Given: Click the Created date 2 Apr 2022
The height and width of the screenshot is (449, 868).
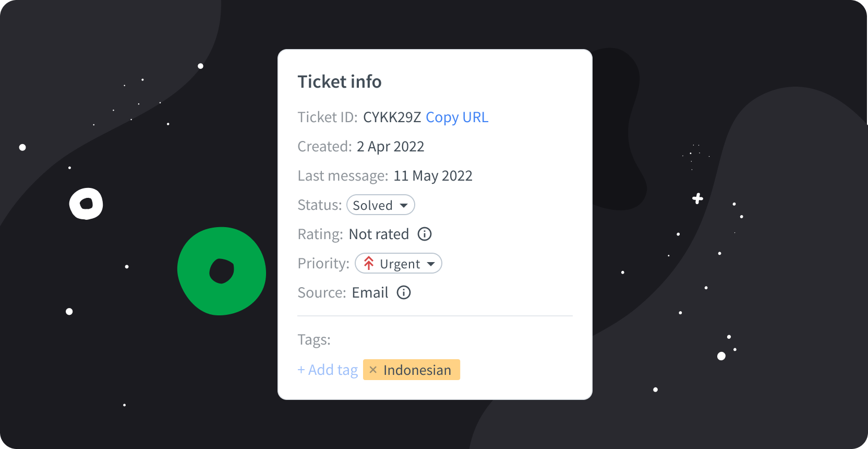Looking at the screenshot, I should [390, 146].
